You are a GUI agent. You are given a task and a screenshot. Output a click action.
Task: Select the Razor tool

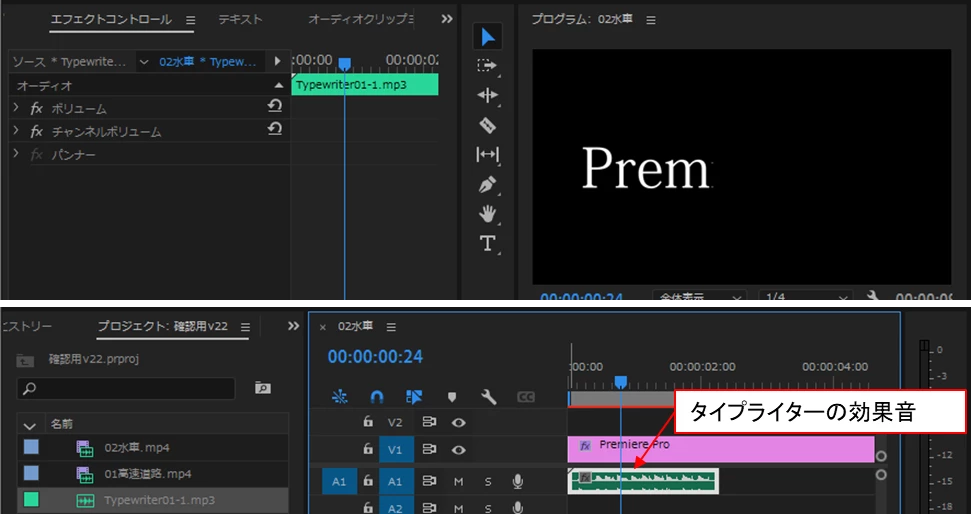(x=487, y=125)
